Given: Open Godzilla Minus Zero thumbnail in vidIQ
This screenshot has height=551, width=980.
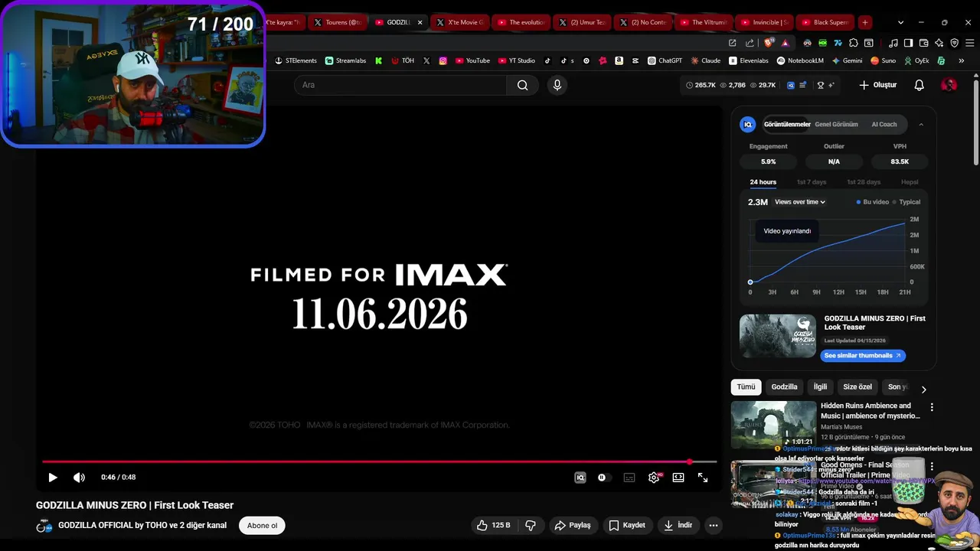Looking at the screenshot, I should click(x=778, y=336).
